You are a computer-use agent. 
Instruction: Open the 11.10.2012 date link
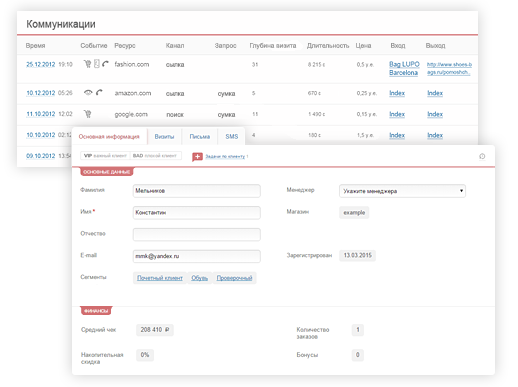[x=41, y=114]
